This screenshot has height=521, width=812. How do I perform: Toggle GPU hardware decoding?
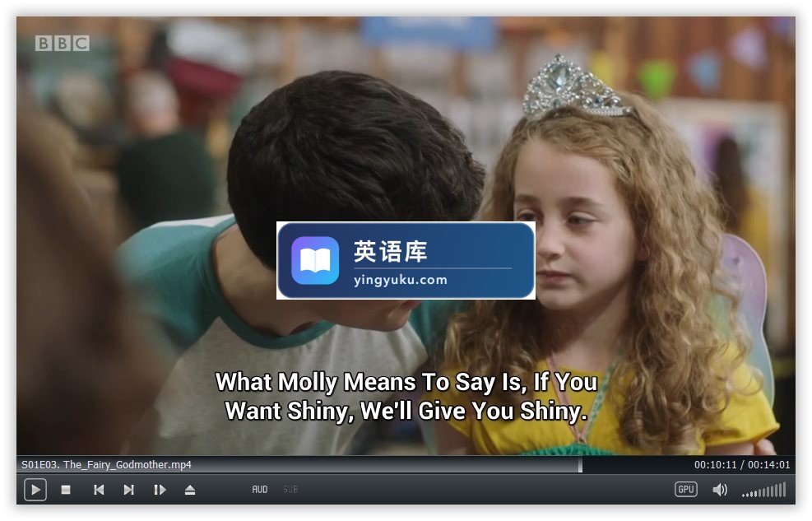(x=685, y=490)
